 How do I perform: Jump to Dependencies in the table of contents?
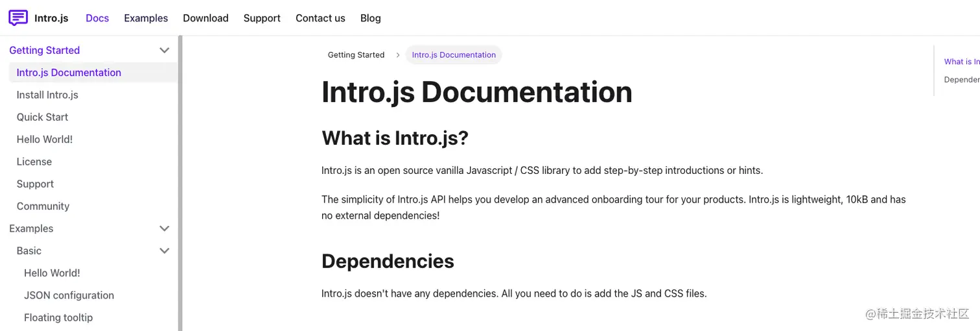click(x=962, y=79)
